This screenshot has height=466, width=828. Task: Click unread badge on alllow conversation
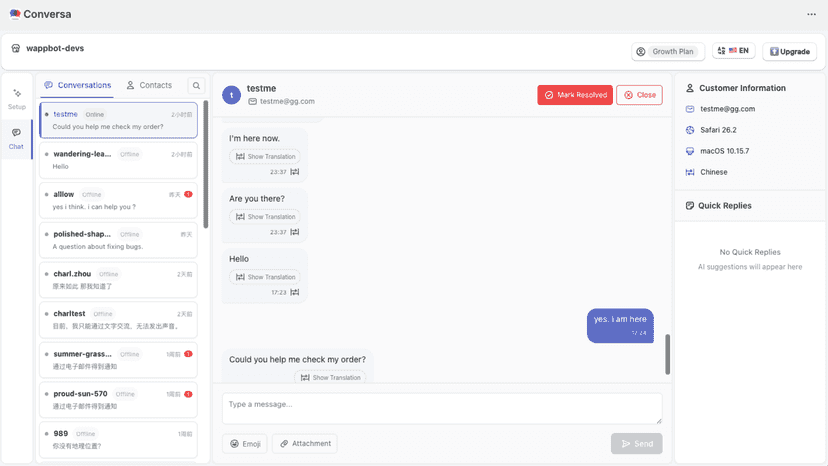(x=188, y=194)
